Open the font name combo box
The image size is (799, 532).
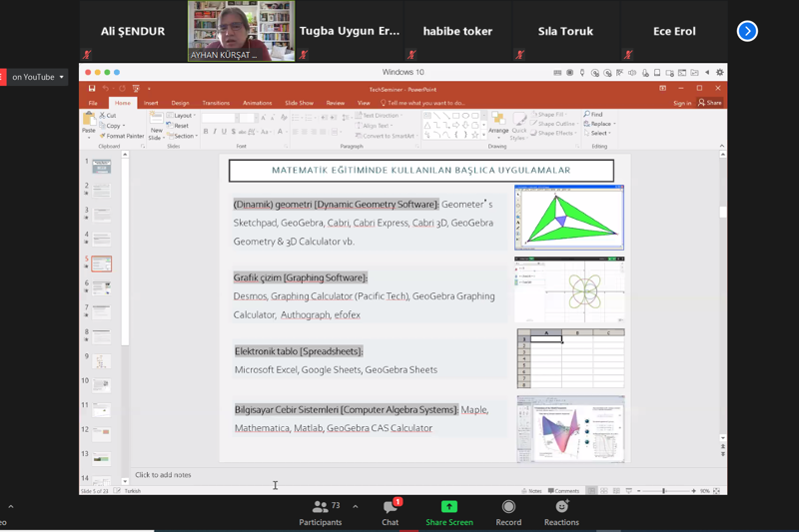point(220,118)
